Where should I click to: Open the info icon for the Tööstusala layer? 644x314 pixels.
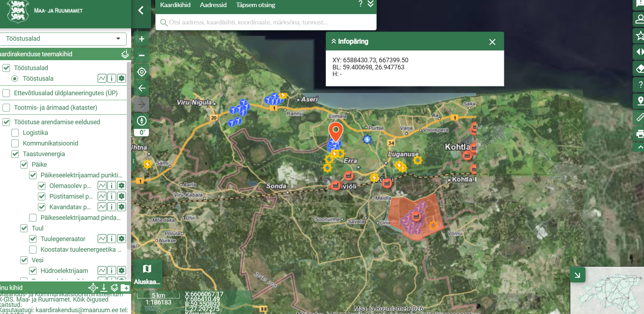click(111, 79)
